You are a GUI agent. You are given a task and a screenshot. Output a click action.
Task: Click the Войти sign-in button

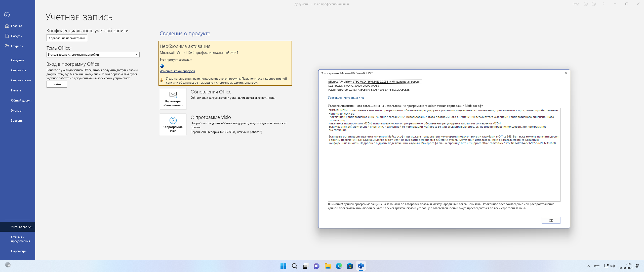[x=57, y=84]
